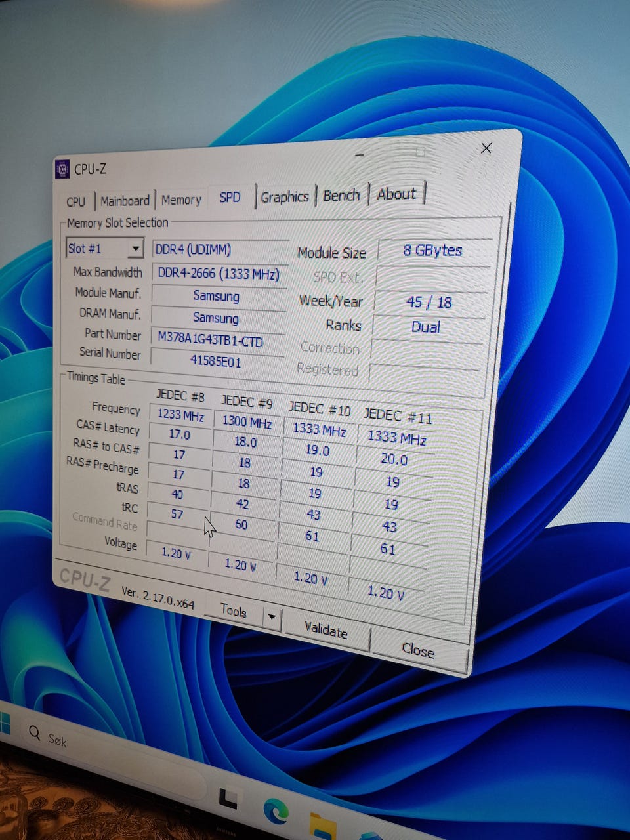Click the JEDEC #10 column header

320,408
